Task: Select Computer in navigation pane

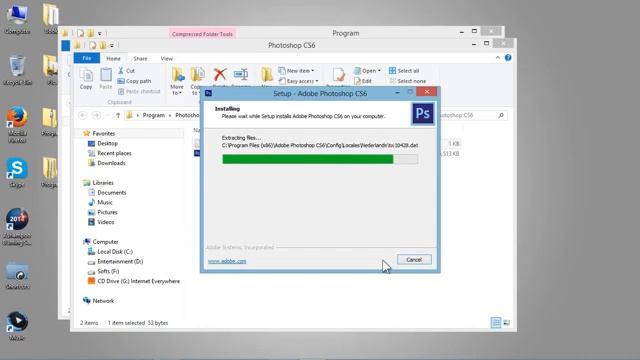Action: 105,242
